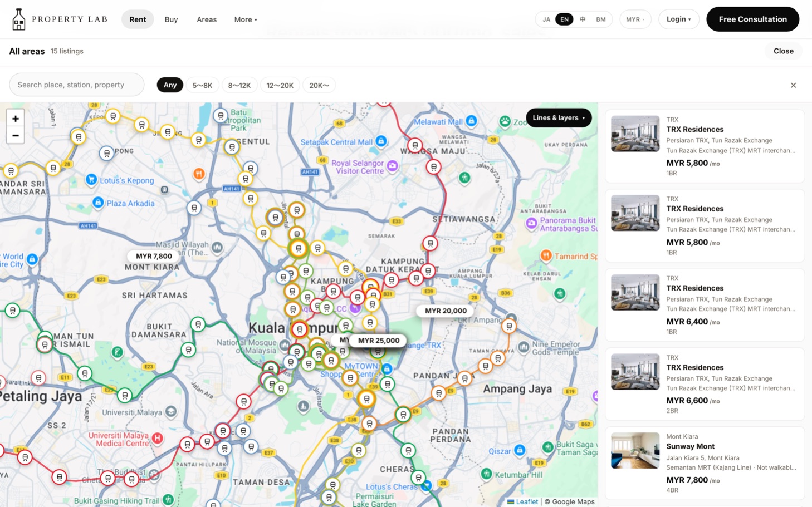812x507 pixels.
Task: Click the orange station marker near LRT Ampang
Action: tap(509, 327)
